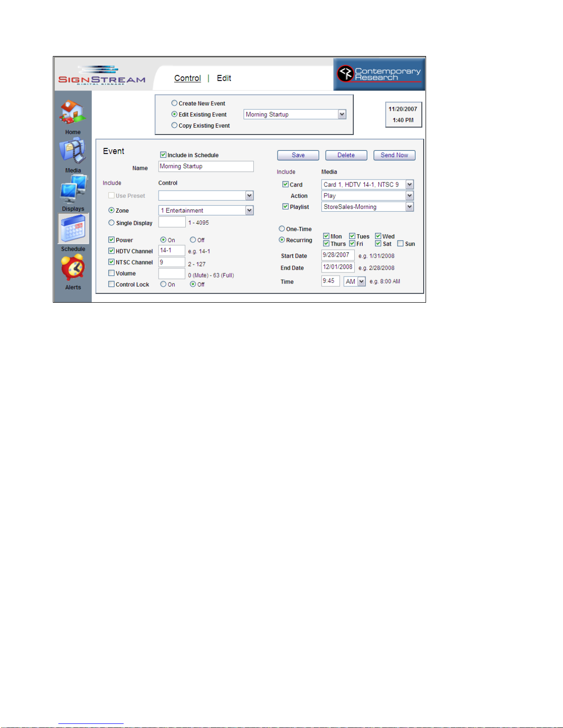Toggle the HDTV Channel checkbox
Viewport: 563px width, 728px height.
[111, 251]
